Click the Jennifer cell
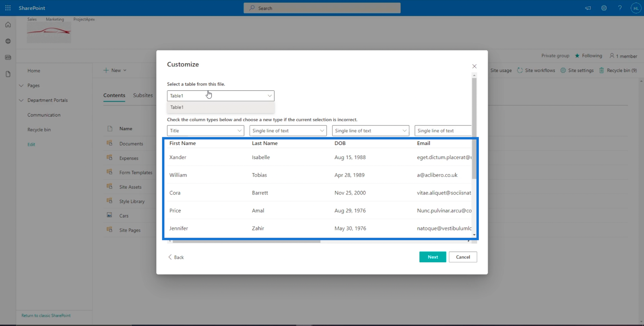 tap(179, 228)
